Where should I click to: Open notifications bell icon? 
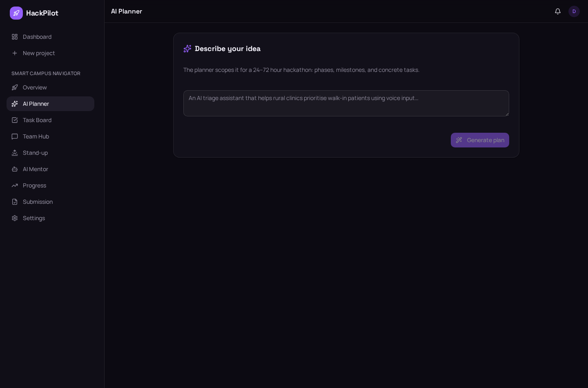[x=558, y=11]
